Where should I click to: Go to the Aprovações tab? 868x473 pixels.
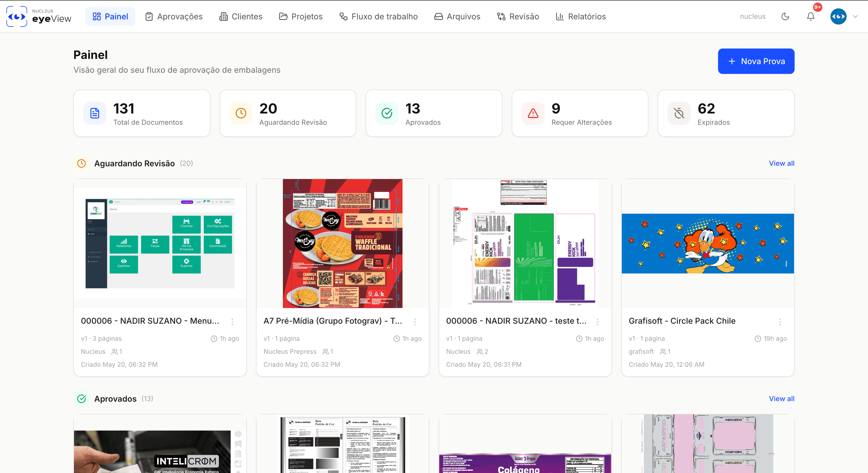[x=174, y=16]
